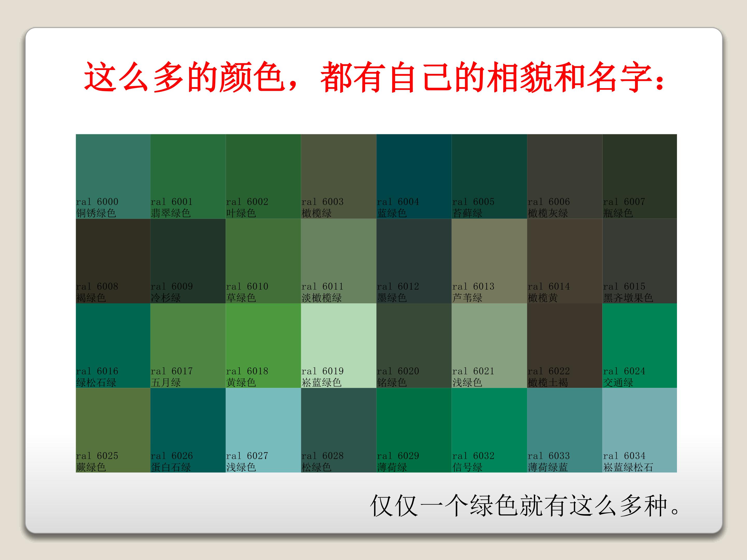Select the ral 6017 五月绿 swatch
The height and width of the screenshot is (560, 747).
point(188,346)
